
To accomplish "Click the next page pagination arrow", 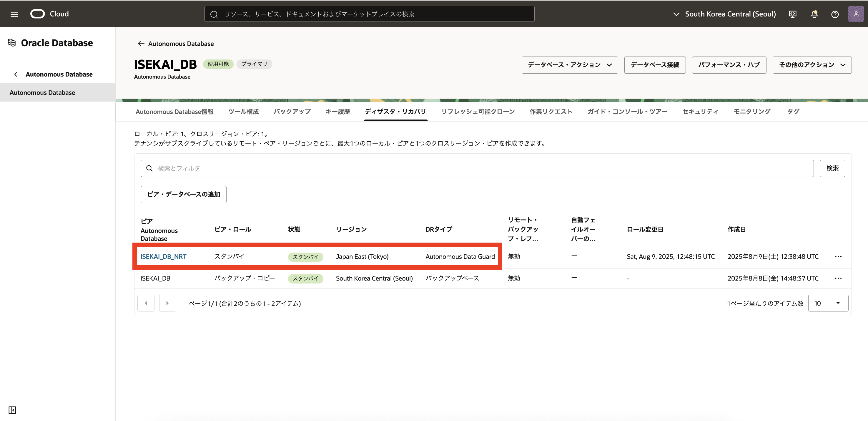I will [x=167, y=303].
